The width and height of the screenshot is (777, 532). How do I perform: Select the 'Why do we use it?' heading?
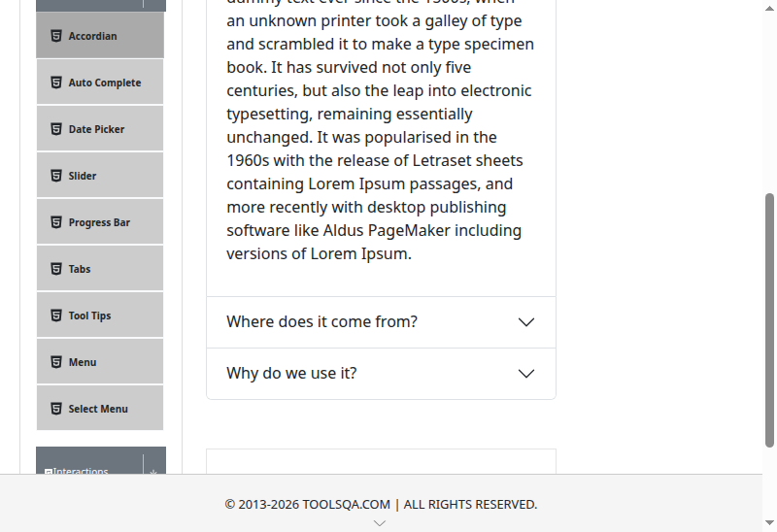click(x=291, y=374)
